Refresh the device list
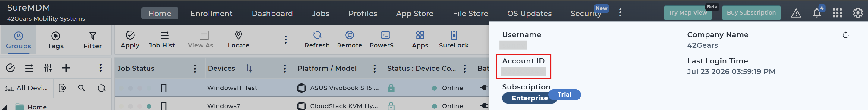868x110 pixels. click(x=317, y=40)
